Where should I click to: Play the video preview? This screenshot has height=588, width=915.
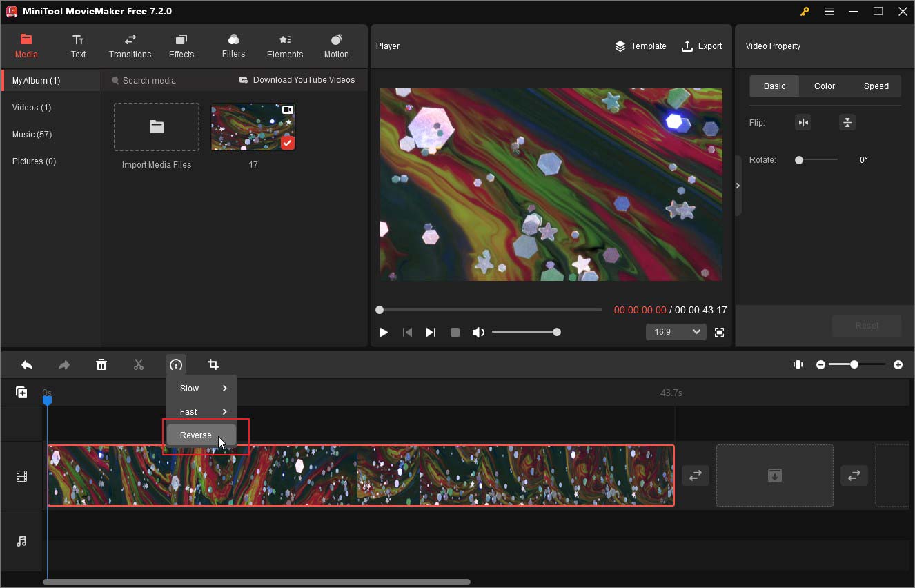pyautogui.click(x=384, y=332)
